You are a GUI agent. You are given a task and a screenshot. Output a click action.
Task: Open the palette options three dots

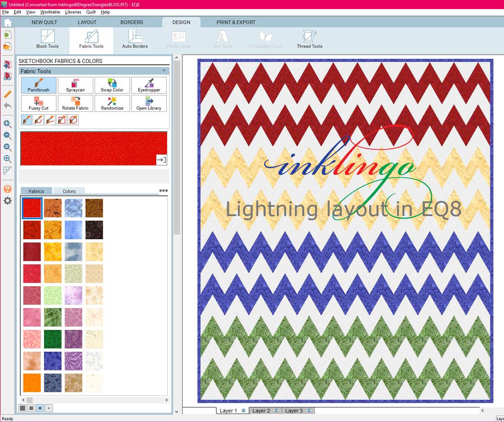(x=163, y=191)
